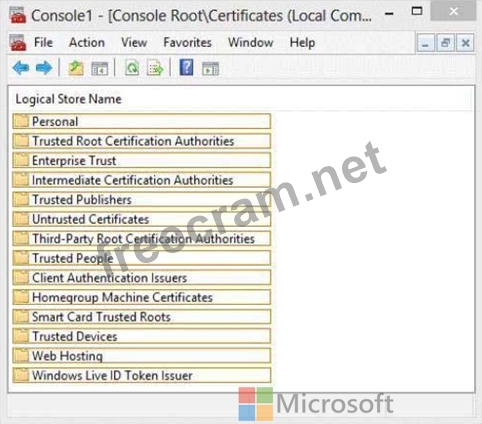The image size is (482, 424).
Task: Select Trusted Root Certification Authorities store
Action: click(x=142, y=141)
